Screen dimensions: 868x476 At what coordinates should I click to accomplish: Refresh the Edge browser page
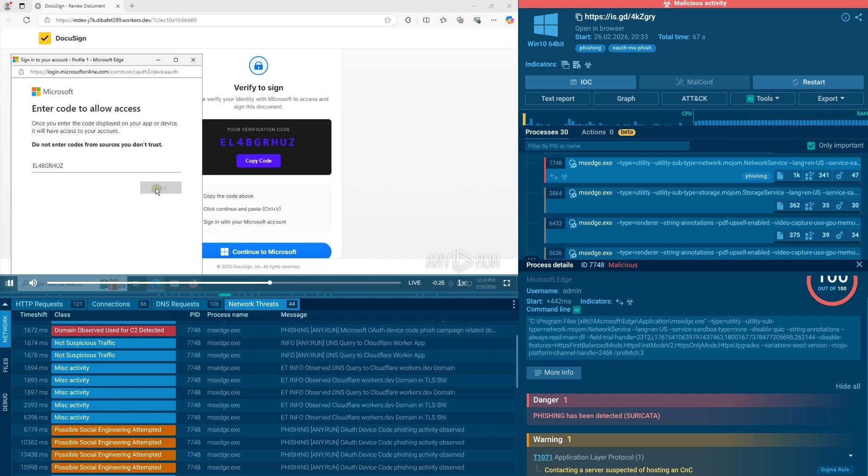(26, 20)
